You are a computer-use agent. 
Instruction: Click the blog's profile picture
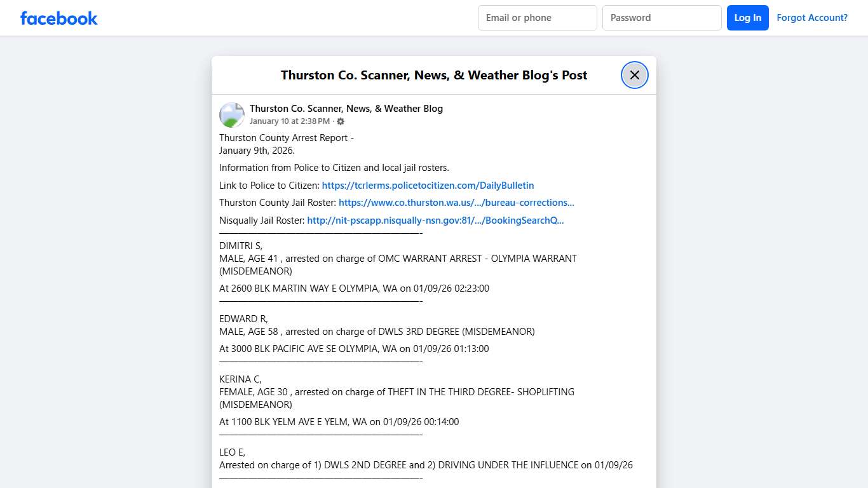[231, 114]
